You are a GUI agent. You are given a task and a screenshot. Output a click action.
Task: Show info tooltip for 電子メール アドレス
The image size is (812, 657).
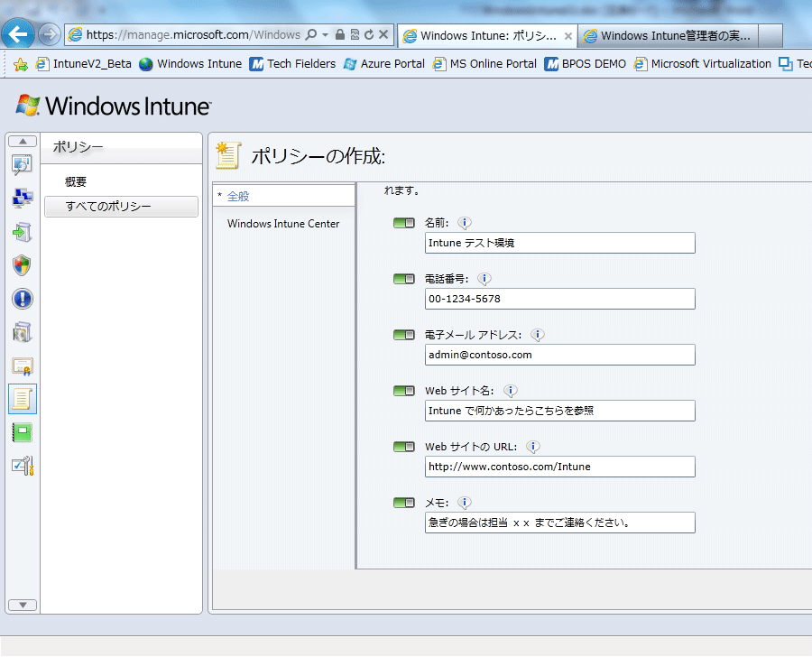tap(538, 335)
